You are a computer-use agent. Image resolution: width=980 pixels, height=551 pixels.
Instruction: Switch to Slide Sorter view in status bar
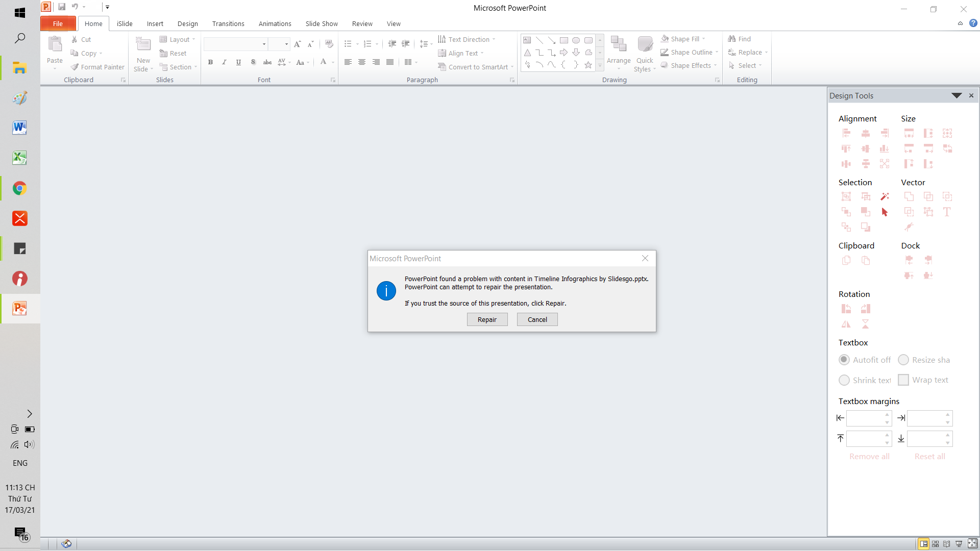[935, 544]
